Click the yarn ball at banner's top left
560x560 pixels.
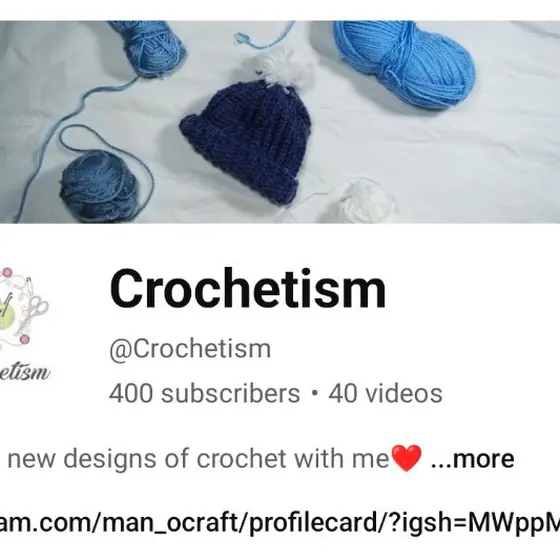tap(148, 46)
